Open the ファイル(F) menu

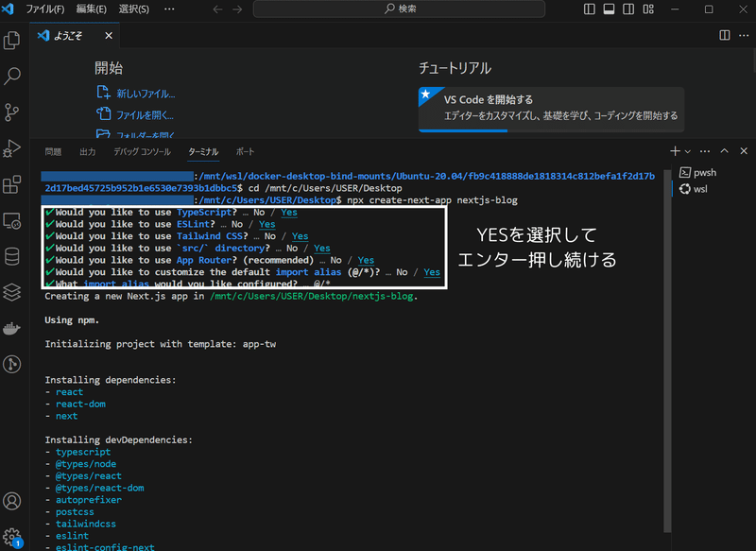44,9
